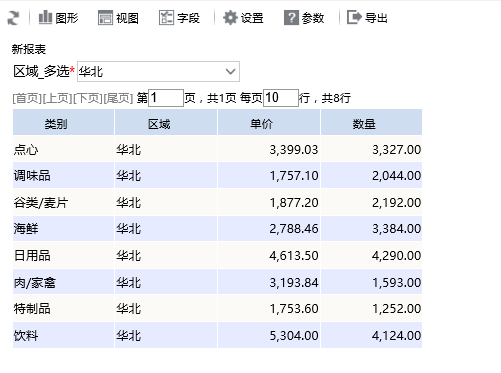
Task: Click the refresh arrows icon
Action: coord(13,18)
